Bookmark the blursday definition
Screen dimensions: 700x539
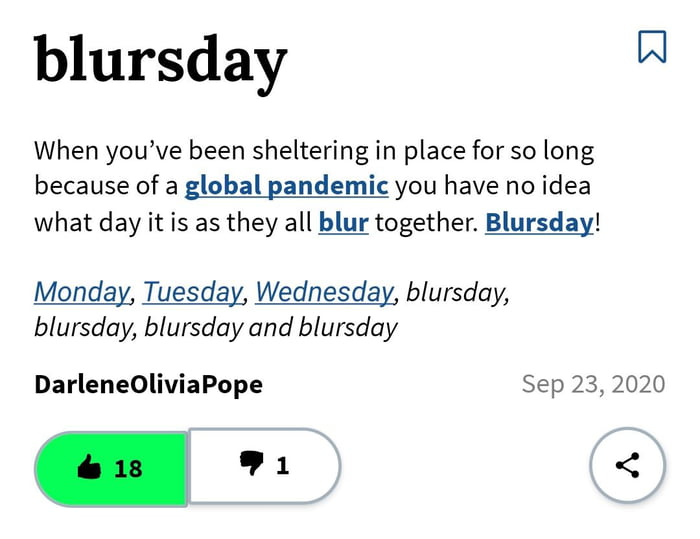(652, 46)
